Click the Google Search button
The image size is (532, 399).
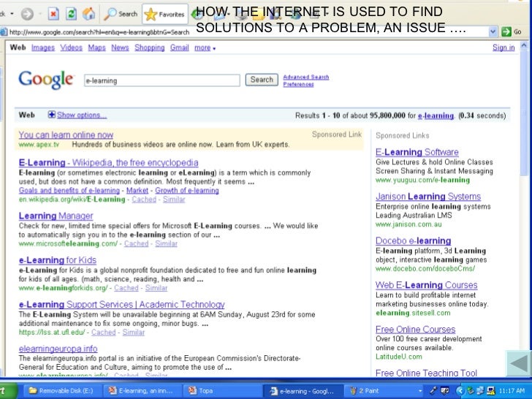pos(262,80)
